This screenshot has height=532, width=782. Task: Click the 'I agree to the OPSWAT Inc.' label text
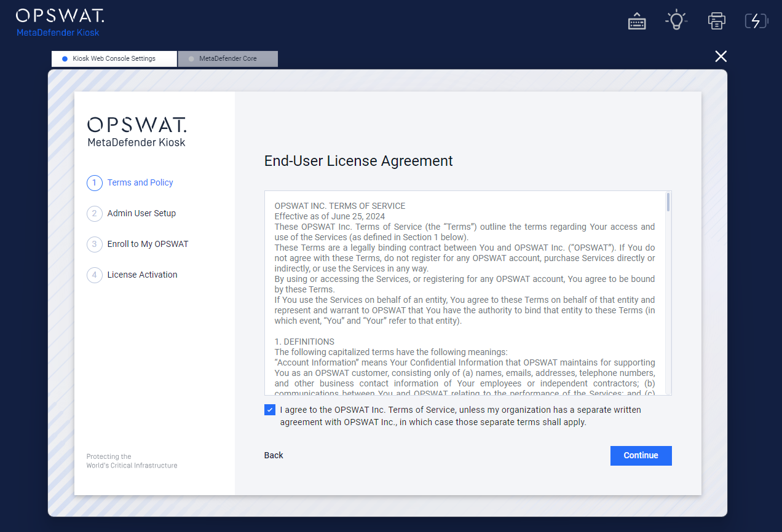(x=460, y=416)
